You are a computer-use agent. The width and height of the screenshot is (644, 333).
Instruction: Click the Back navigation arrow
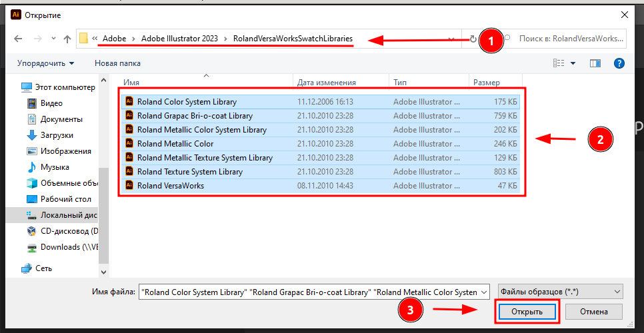[17, 39]
